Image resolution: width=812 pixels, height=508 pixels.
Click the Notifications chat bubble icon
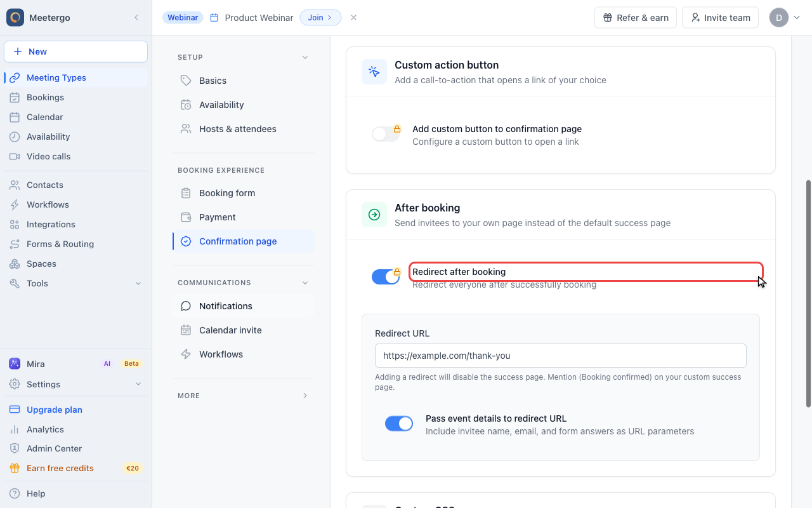[x=186, y=306]
